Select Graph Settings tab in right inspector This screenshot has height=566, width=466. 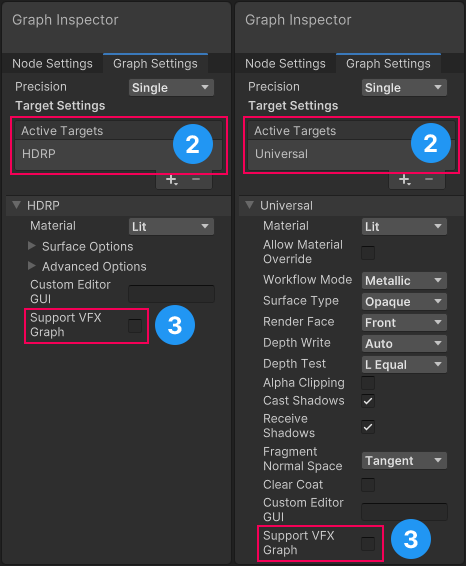tap(388, 64)
